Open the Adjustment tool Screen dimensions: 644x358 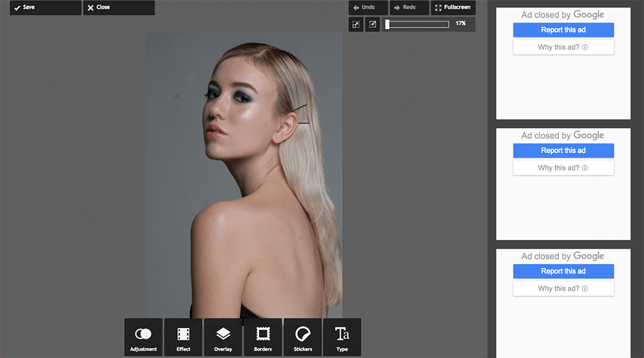pos(143,337)
